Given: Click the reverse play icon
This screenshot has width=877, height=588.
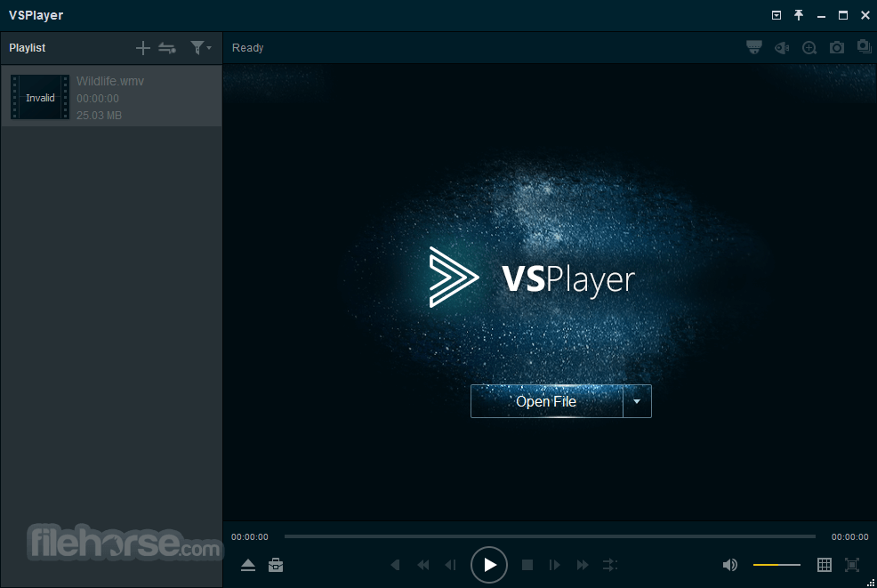Looking at the screenshot, I should click(x=396, y=565).
